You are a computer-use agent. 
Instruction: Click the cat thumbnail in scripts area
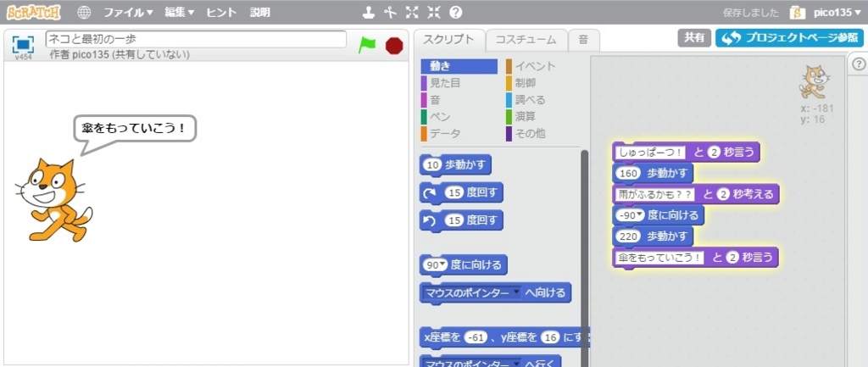coord(816,81)
